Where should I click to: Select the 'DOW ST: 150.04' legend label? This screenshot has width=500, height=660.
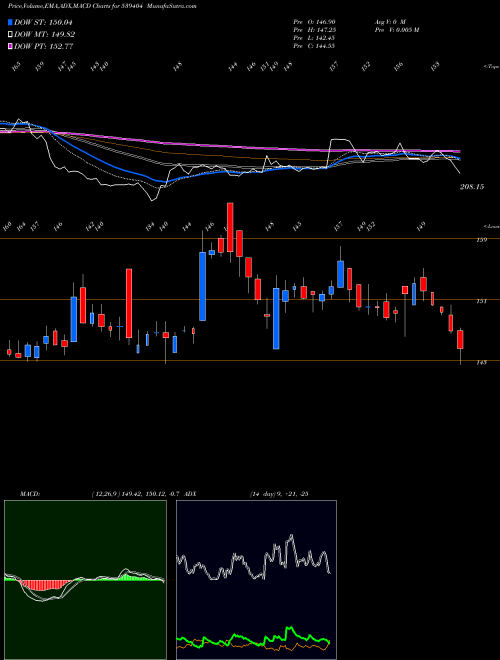pyautogui.click(x=44, y=22)
